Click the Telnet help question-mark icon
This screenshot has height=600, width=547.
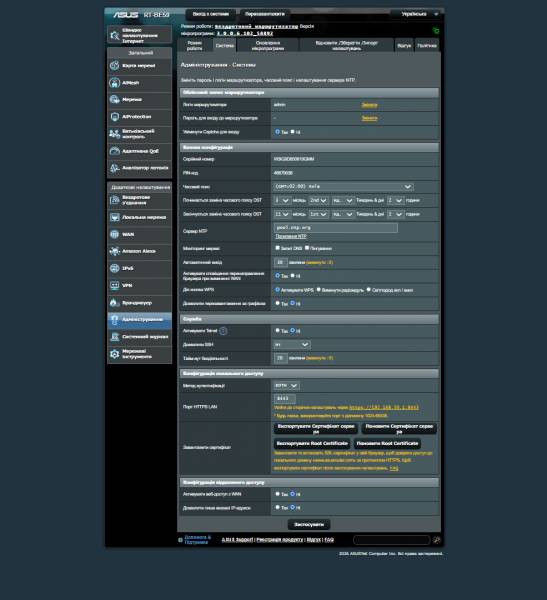click(223, 331)
